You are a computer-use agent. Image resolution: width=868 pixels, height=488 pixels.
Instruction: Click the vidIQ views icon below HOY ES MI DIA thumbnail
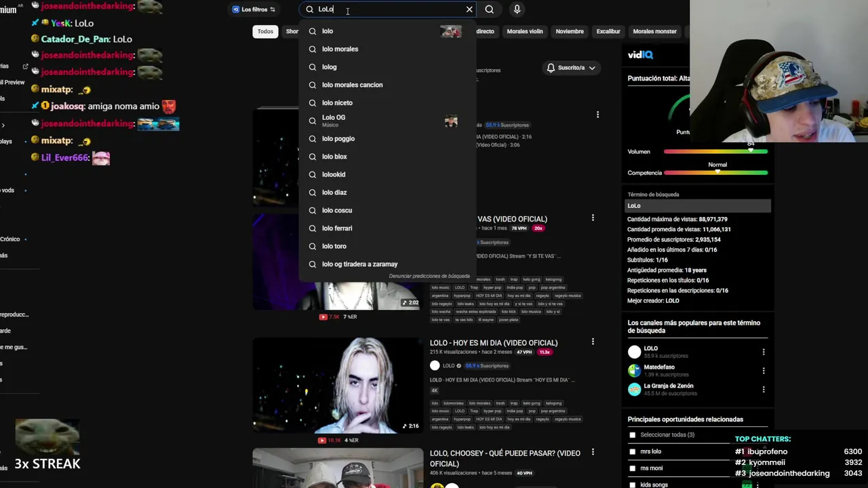point(323,441)
